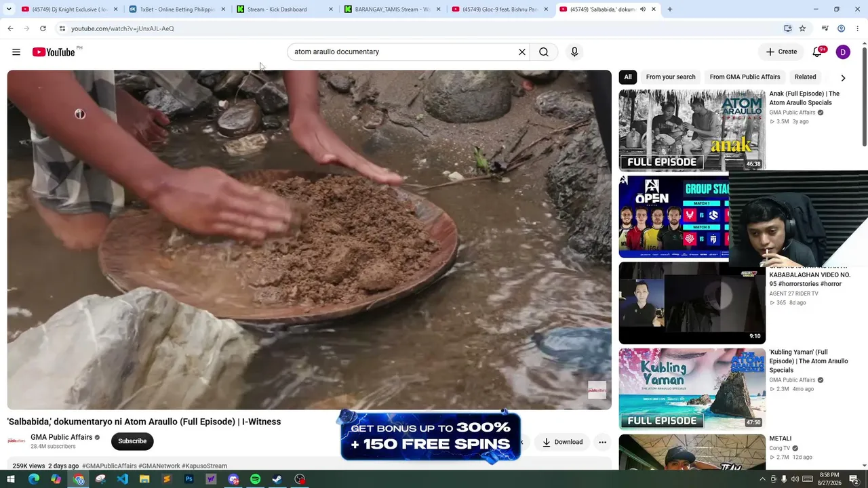Go back in browser history
The image size is (868, 488).
pos(10,28)
